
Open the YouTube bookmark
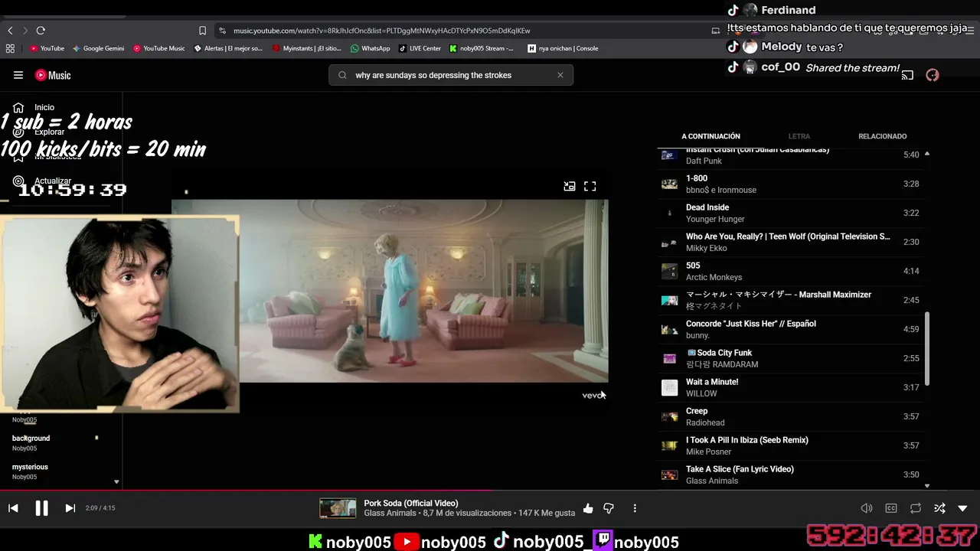(x=47, y=48)
